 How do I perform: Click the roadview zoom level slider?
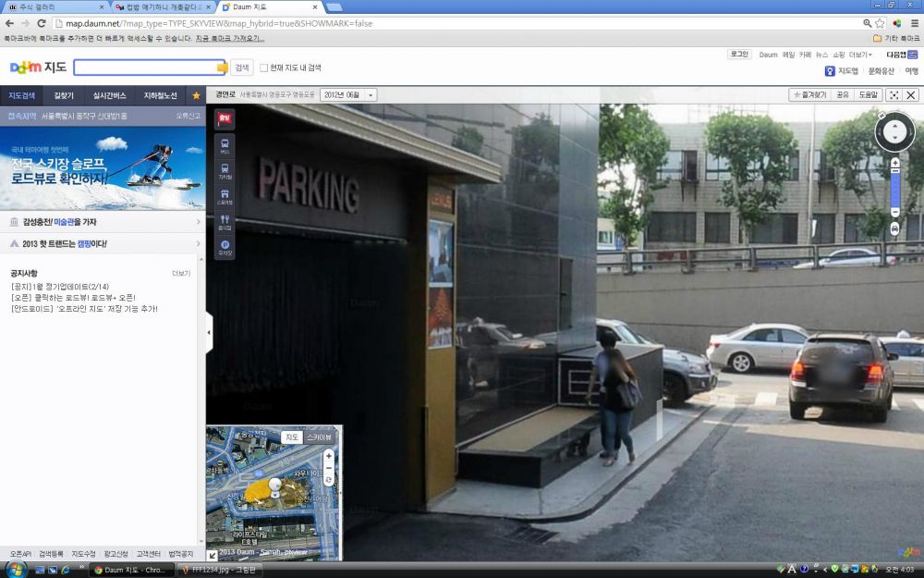(x=894, y=187)
